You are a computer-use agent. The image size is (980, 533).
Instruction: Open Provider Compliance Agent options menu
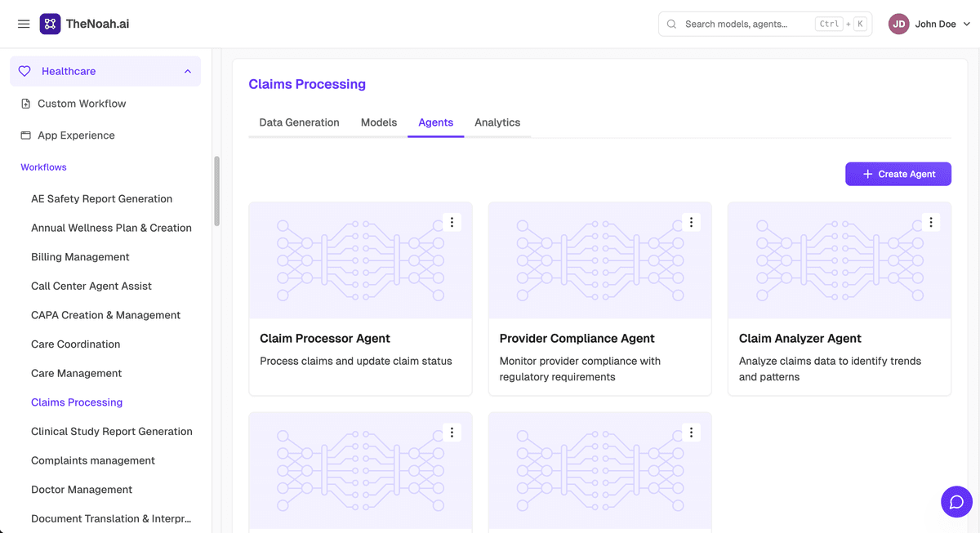coord(691,222)
